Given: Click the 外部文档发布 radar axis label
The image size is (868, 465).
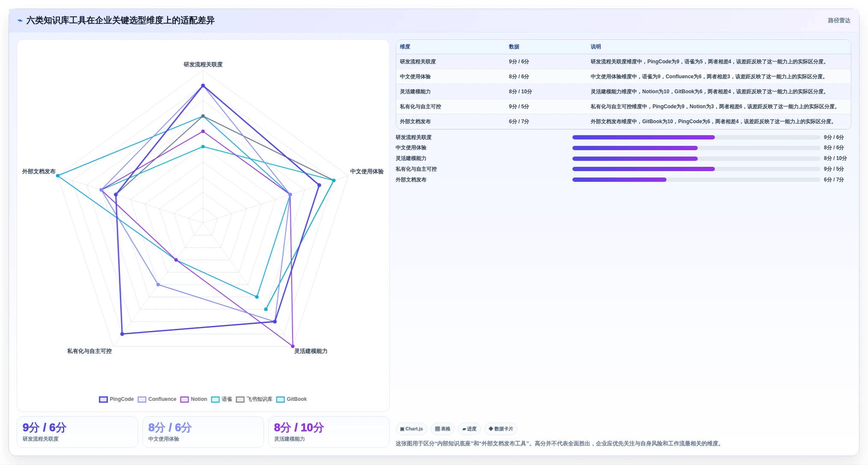Looking at the screenshot, I should [x=39, y=172].
